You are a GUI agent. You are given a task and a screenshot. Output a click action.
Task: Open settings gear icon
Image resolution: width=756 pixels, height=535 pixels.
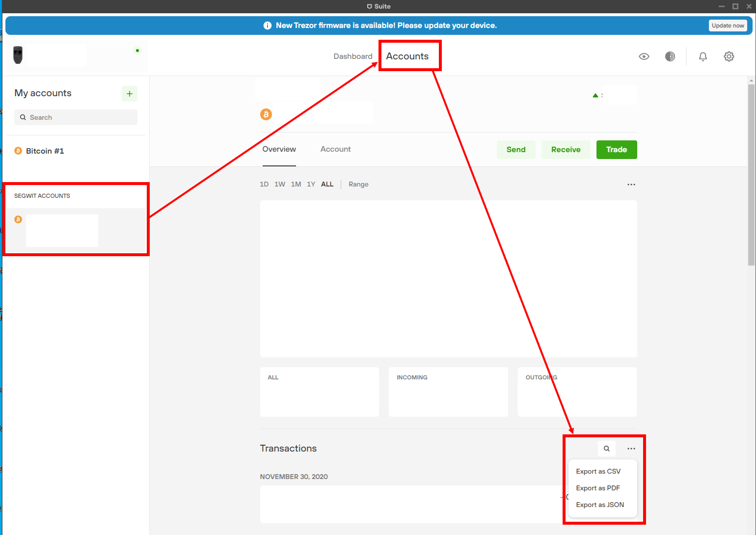(729, 56)
